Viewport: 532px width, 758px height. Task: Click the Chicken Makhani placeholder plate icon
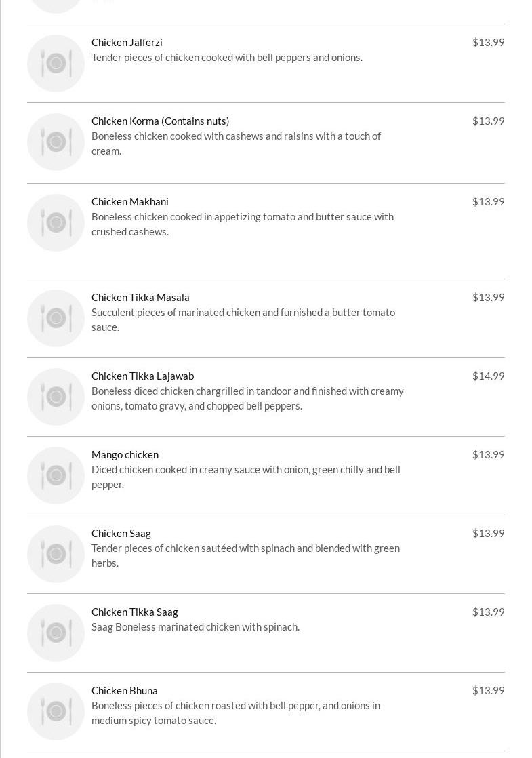pos(56,222)
